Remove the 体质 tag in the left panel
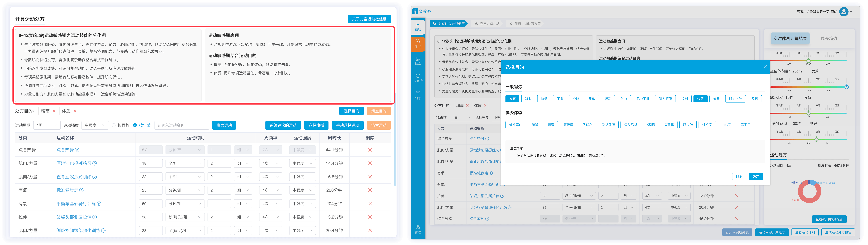This screenshot has width=868, height=245. coord(75,111)
